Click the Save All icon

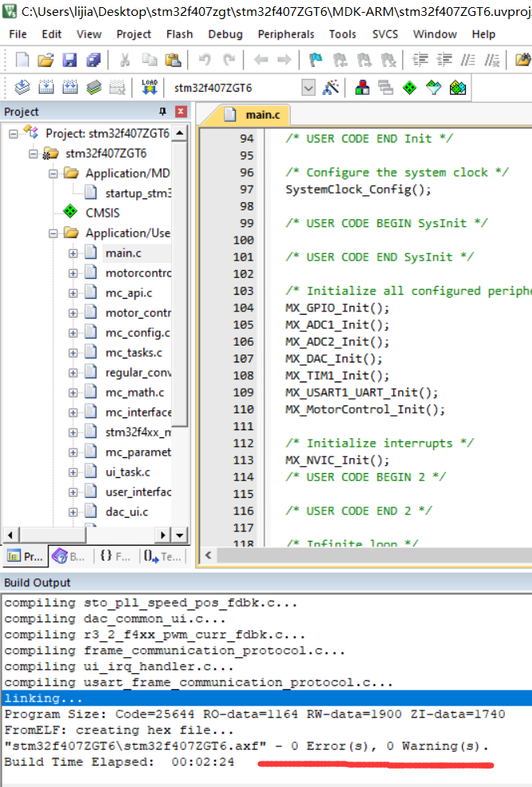coord(93,61)
